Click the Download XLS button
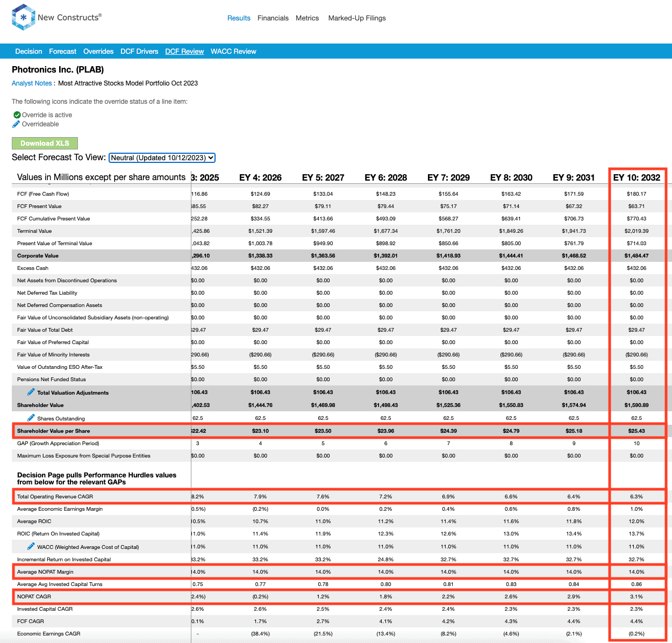The image size is (672, 643). pos(45,143)
